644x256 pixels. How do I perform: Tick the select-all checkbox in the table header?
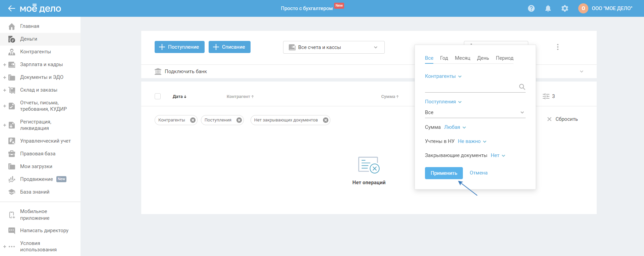tap(158, 96)
